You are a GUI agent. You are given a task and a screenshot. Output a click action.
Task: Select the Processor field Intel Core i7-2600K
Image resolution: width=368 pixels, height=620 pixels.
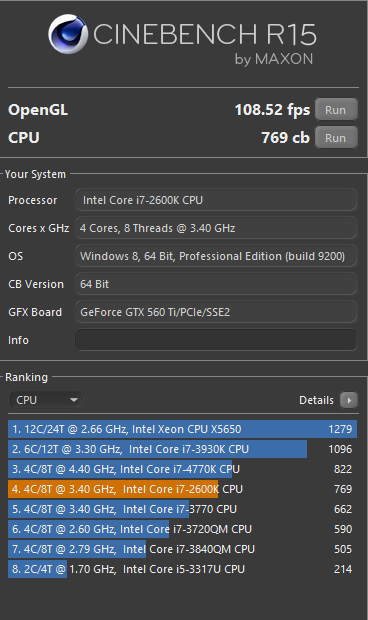216,200
